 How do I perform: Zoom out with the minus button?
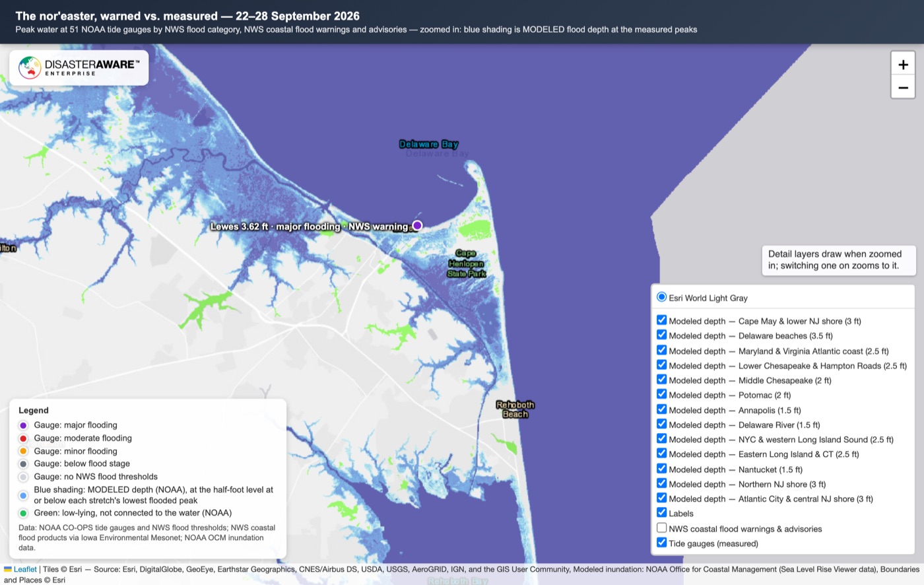tap(903, 87)
